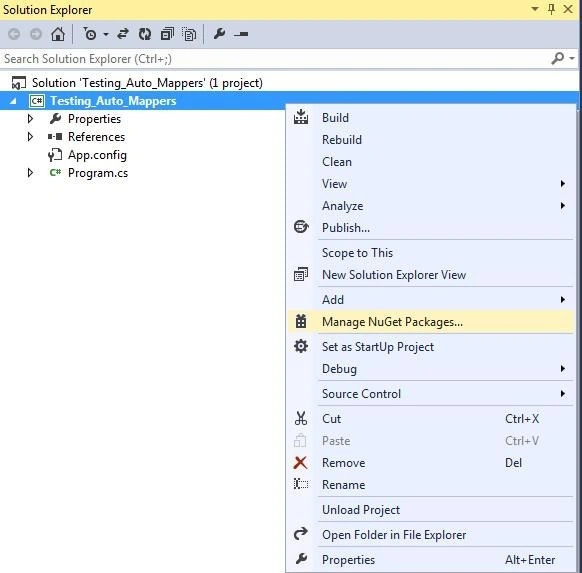Click the search magnifier icon
This screenshot has width=582, height=573.
coord(558,58)
